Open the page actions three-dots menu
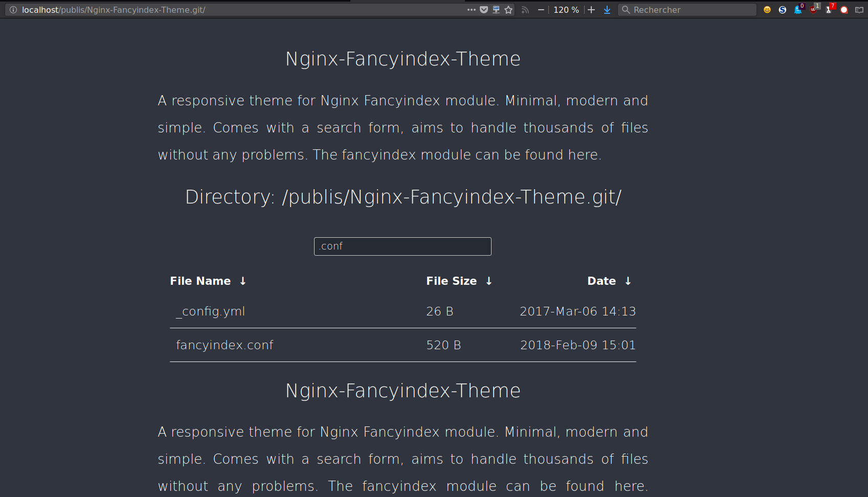Viewport: 868px width, 497px height. click(471, 10)
